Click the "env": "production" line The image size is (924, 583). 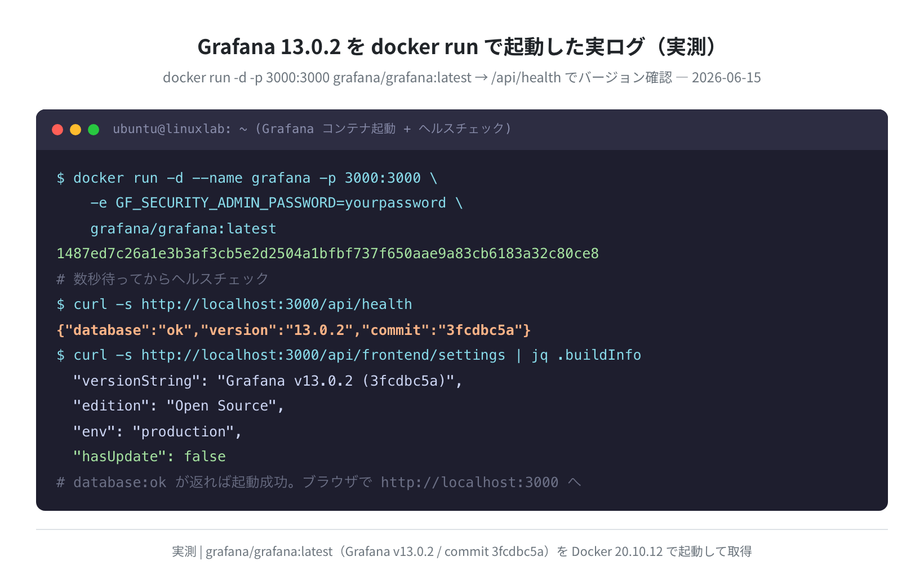[x=157, y=431]
